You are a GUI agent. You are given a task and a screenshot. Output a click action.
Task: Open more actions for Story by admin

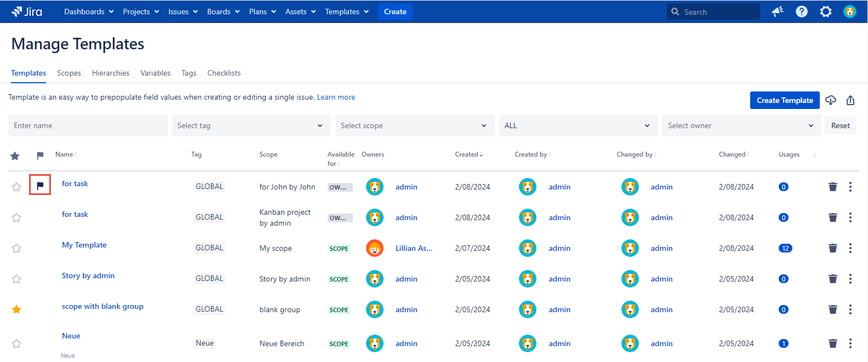[x=850, y=279]
